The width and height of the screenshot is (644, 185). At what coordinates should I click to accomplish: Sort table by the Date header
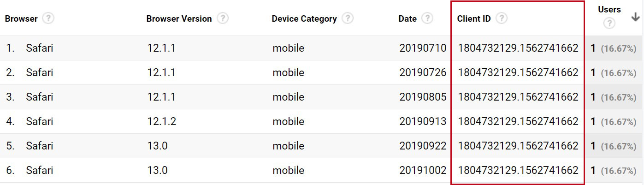click(408, 19)
